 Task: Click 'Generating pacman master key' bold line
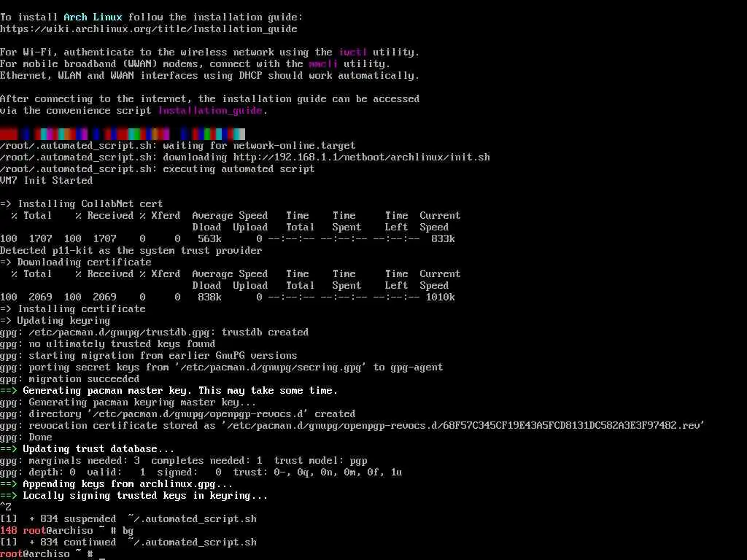click(x=169, y=391)
